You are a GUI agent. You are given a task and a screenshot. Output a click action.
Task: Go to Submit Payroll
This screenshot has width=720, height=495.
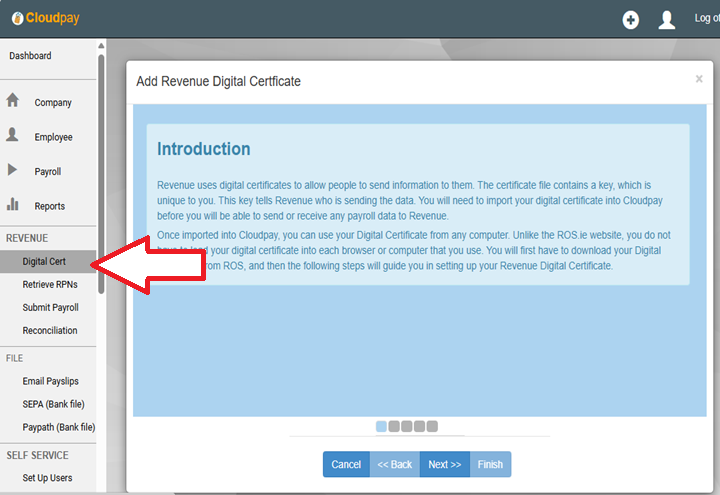point(50,308)
